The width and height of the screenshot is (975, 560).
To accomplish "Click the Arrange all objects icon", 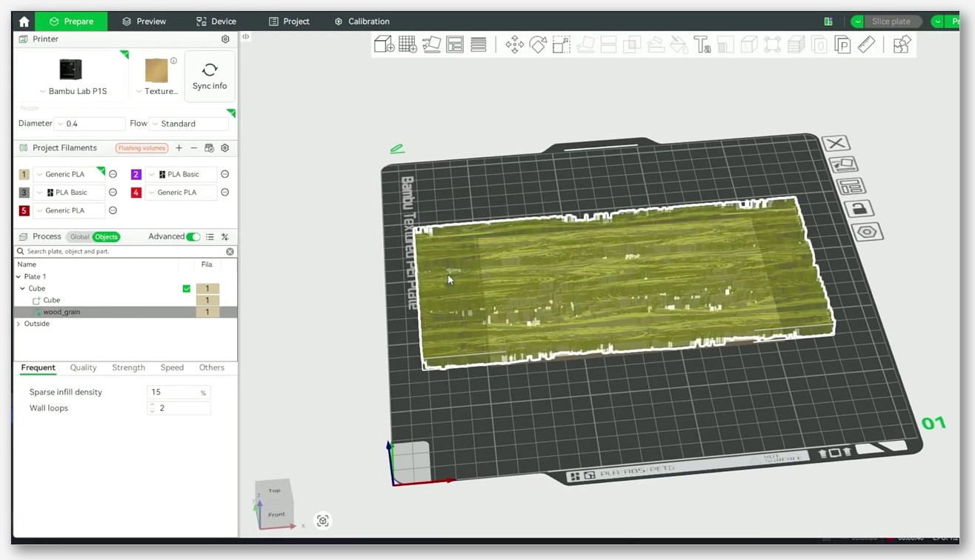I will pos(455,45).
